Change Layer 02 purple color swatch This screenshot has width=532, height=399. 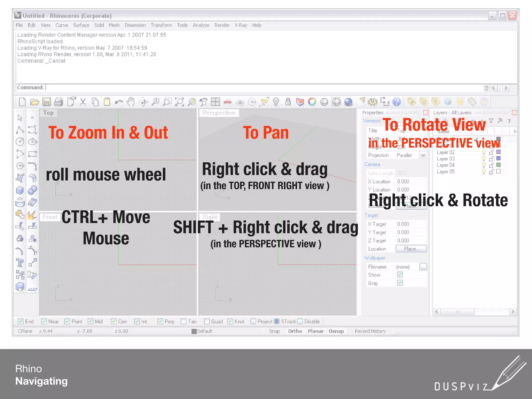point(498,152)
